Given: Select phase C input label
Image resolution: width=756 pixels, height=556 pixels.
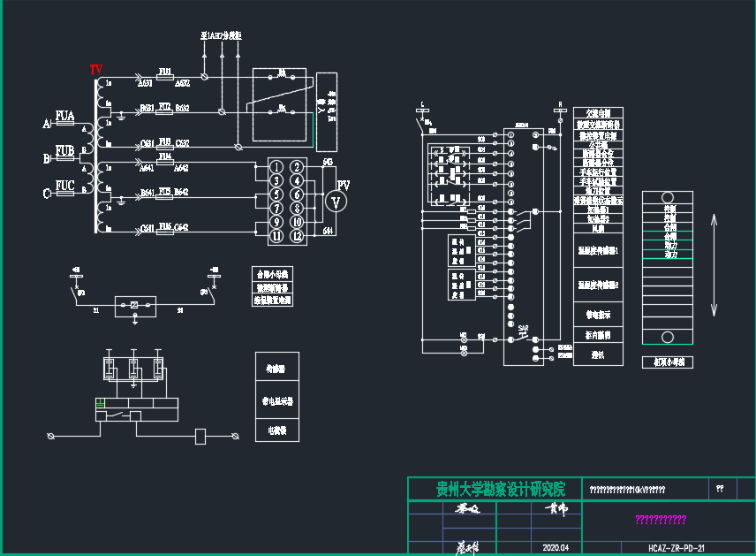Looking at the screenshot, I should coord(46,194).
